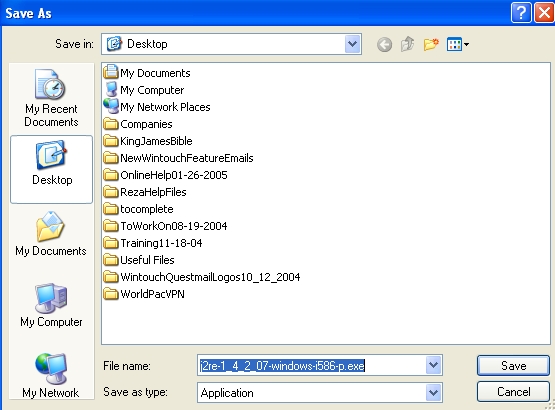
Task: Select My Network Places in file list
Action: coord(157,107)
